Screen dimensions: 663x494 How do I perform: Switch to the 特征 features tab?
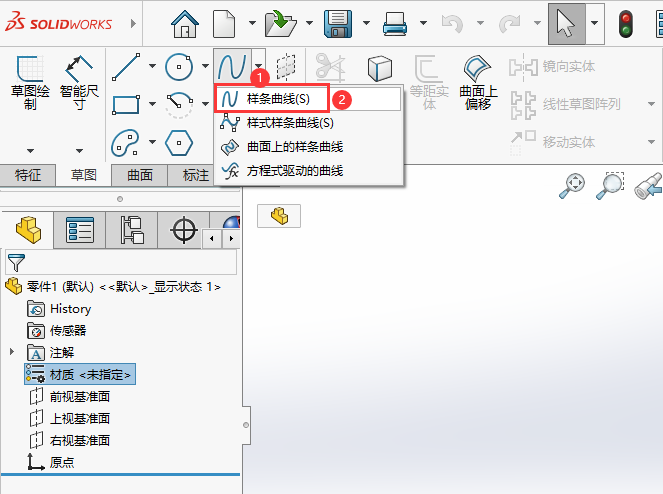point(28,175)
